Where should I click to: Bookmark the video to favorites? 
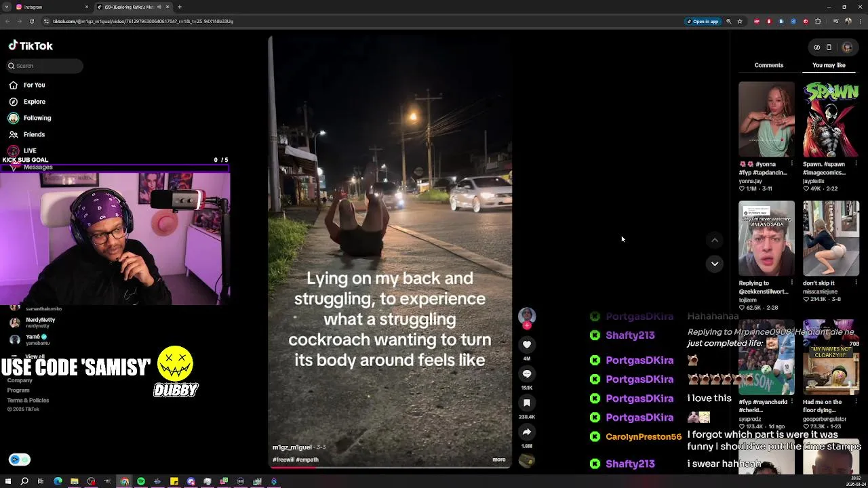pos(527,403)
